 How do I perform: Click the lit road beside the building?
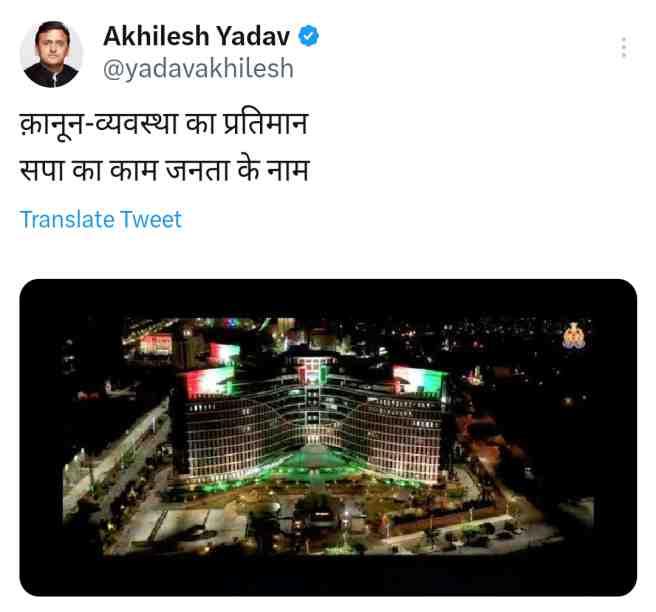click(x=114, y=452)
